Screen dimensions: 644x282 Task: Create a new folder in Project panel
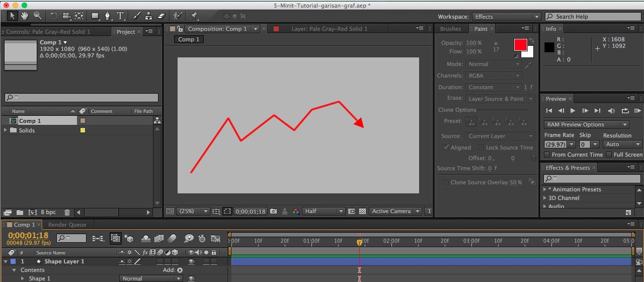pyautogui.click(x=20, y=213)
